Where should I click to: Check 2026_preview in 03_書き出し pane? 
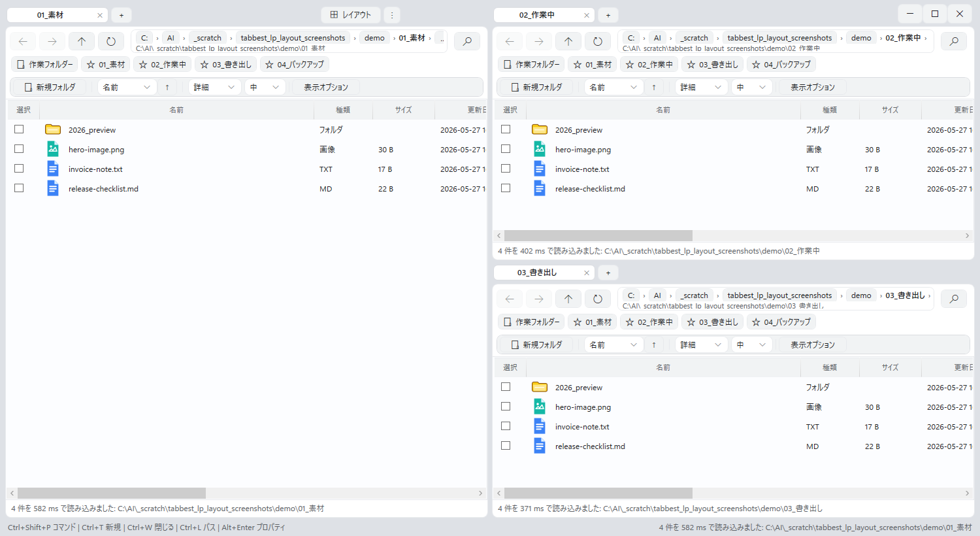506,387
